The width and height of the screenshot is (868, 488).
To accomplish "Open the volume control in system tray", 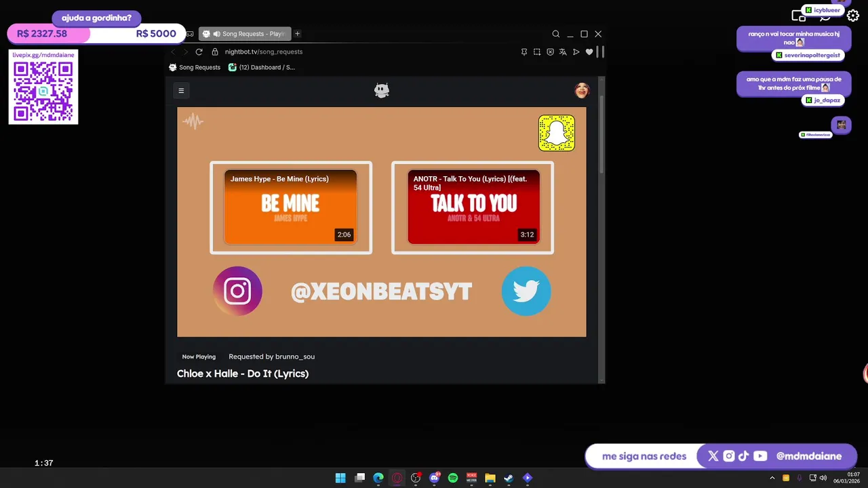I will (x=823, y=478).
